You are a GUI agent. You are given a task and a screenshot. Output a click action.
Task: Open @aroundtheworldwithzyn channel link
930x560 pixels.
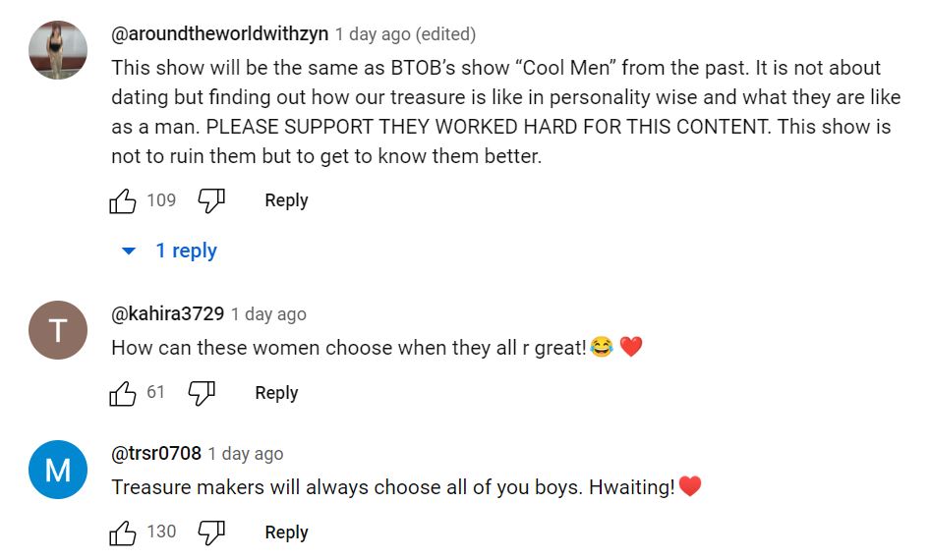pyautogui.click(x=219, y=34)
